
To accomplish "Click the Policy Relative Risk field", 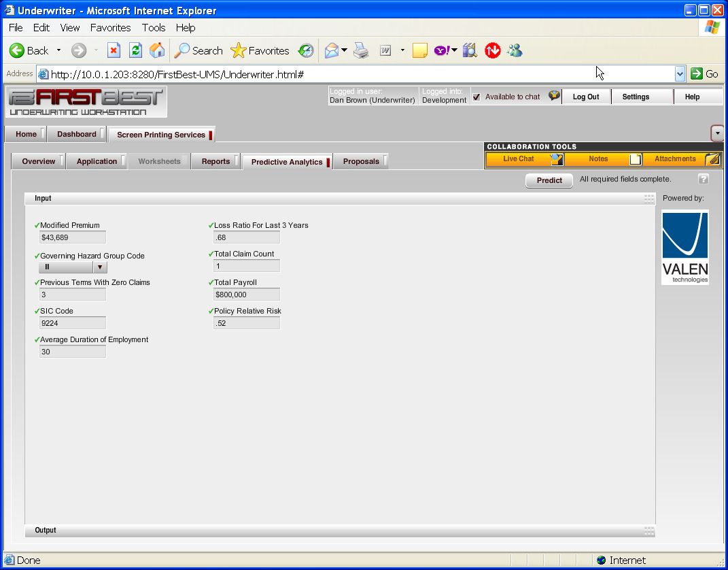I will [247, 323].
